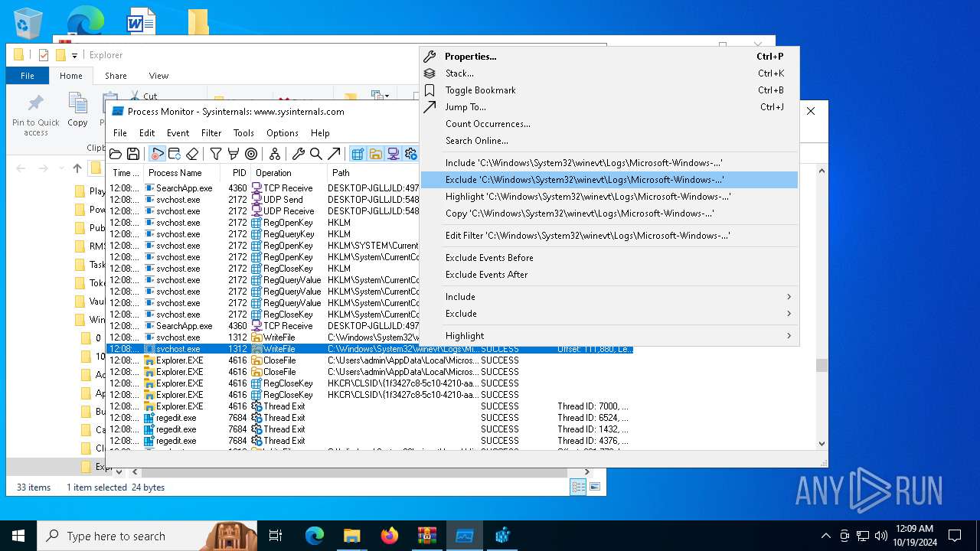Select Count Occurrences... in context menu

(609, 124)
